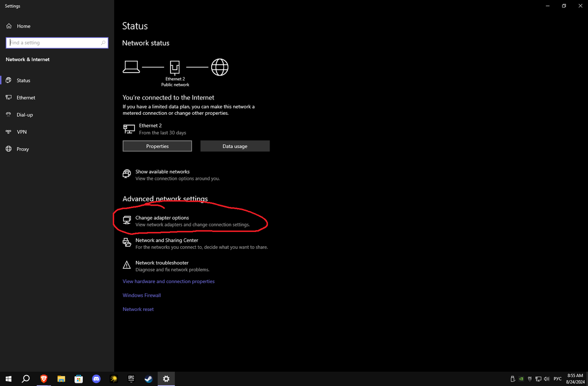Run the Network troubleshooter
Screen dimensions: 588x386
[x=166, y=266]
